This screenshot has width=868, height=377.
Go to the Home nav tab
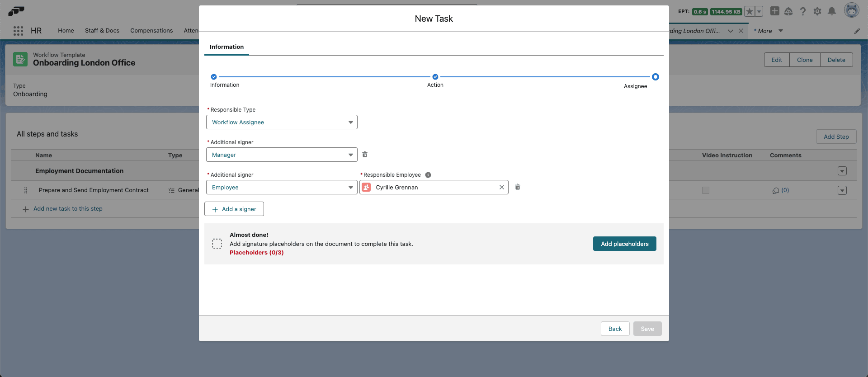66,31
